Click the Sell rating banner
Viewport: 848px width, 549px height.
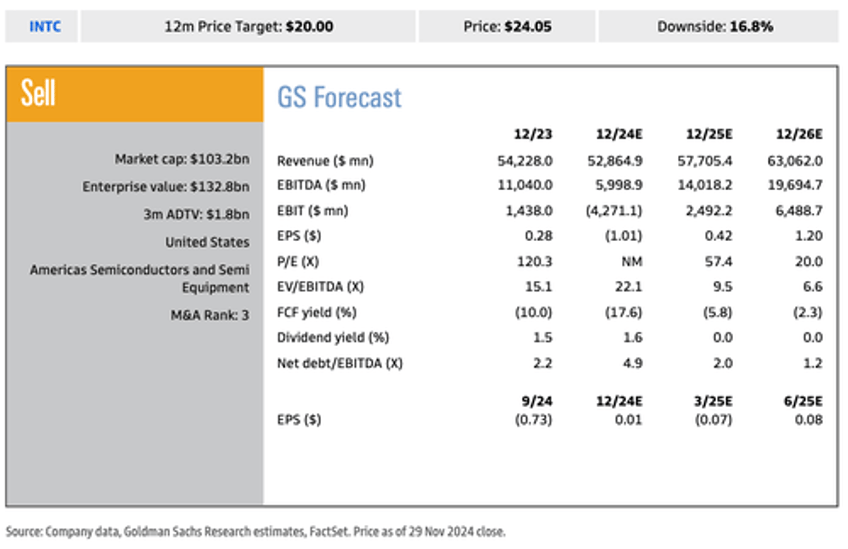tap(135, 94)
